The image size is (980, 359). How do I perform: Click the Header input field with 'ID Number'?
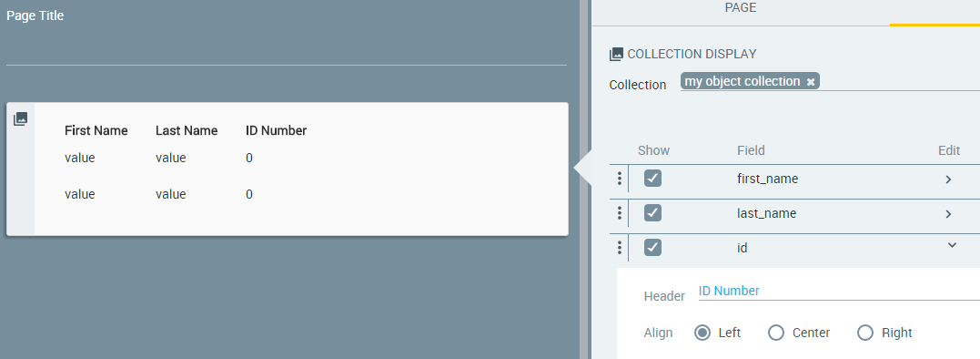coord(839,292)
